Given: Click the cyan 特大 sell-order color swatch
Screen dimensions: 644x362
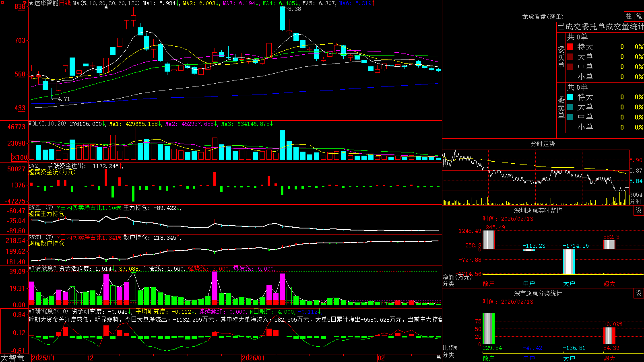Looking at the screenshot, I should [570, 97].
